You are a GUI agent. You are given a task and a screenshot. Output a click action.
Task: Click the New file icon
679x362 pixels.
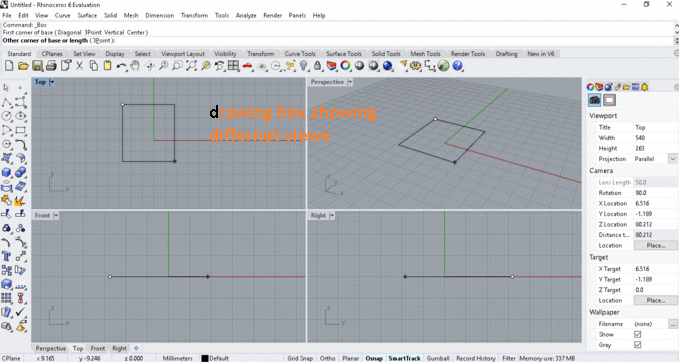coord(9,65)
